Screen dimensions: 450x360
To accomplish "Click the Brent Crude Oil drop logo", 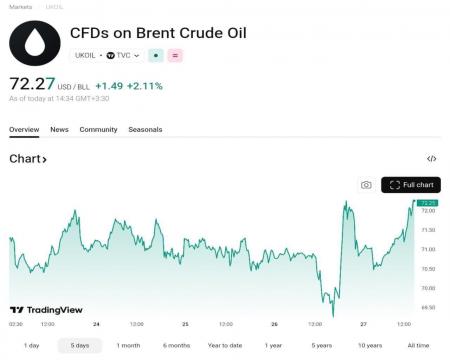I will [x=35, y=43].
